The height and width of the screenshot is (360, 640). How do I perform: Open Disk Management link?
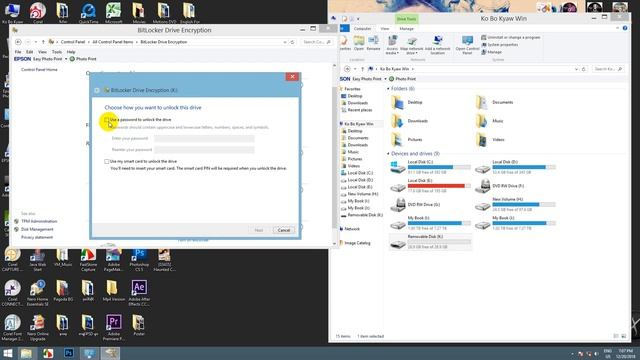[37, 229]
